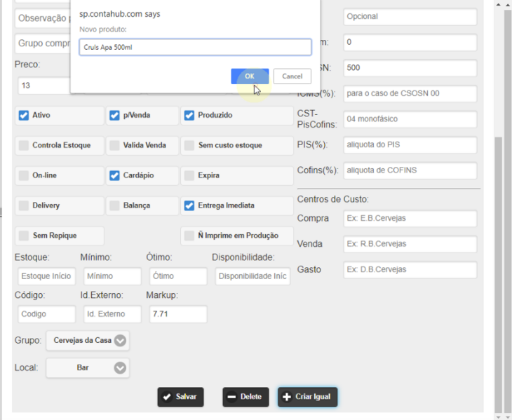
Task: Click the inner vertical scrollbar thumb
Action: point(498,274)
